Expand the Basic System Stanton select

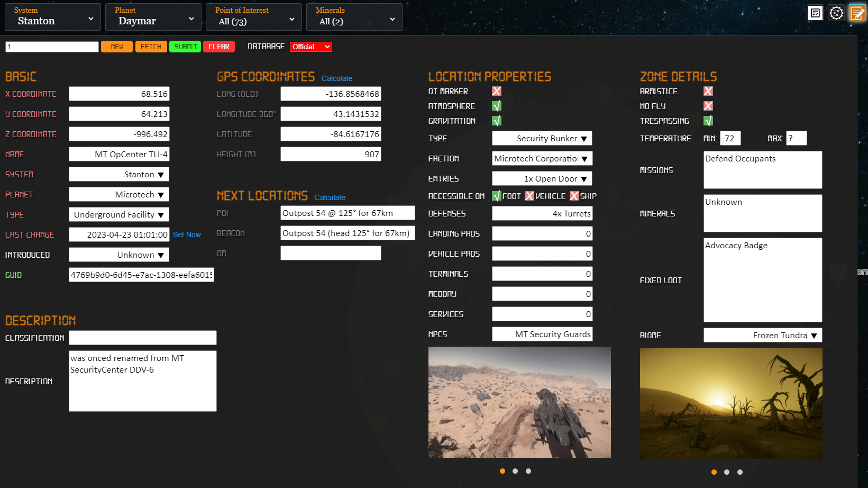[x=119, y=174]
